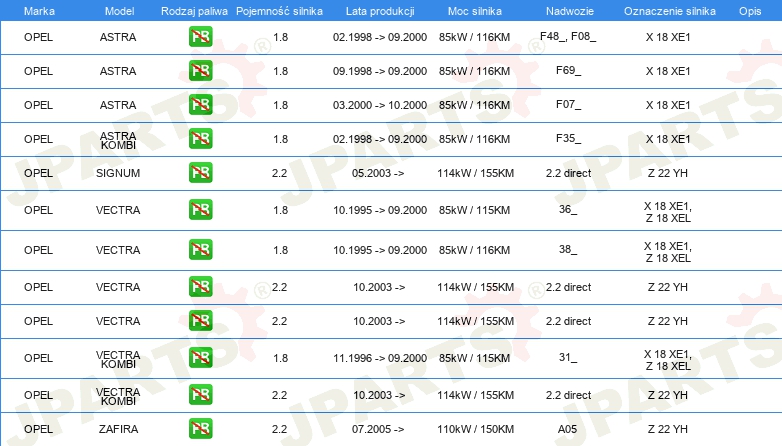This screenshot has height=446, width=782.
Task: Select the body code '31_'
Action: pos(568,357)
